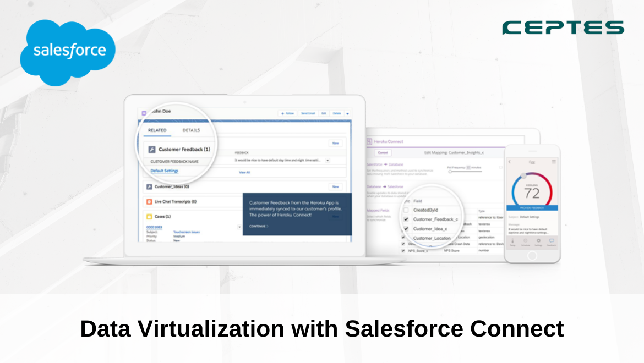Switch to the DETAILS tab

click(x=192, y=130)
